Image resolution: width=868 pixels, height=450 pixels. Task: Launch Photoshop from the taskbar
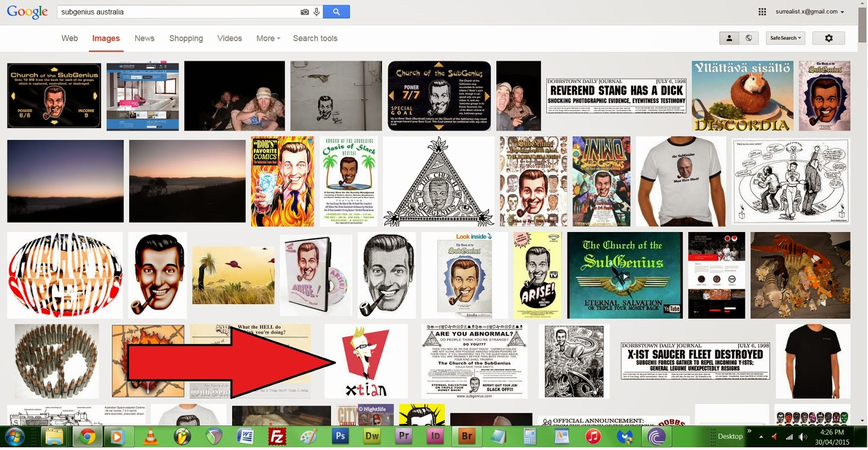[x=341, y=436]
